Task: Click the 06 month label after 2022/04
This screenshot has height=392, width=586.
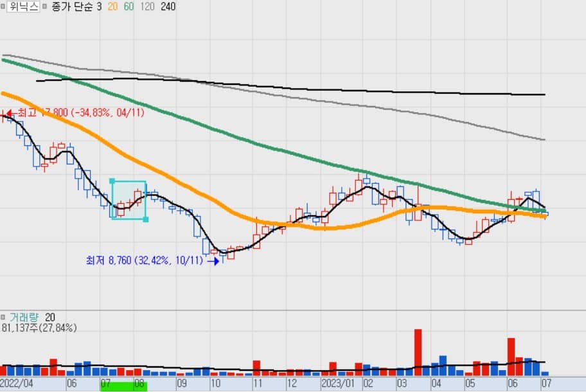Action: (x=71, y=384)
